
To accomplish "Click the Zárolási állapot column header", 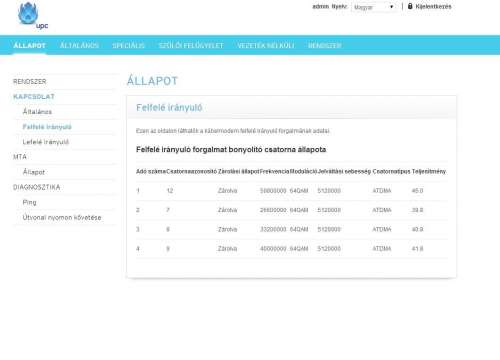I will tap(238, 171).
